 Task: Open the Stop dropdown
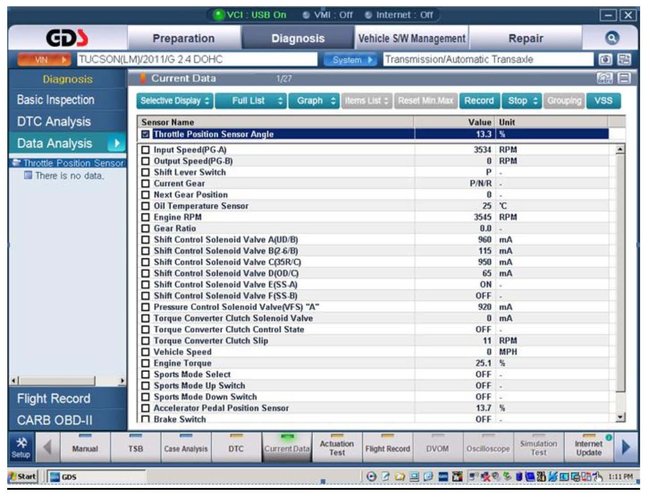point(522,101)
